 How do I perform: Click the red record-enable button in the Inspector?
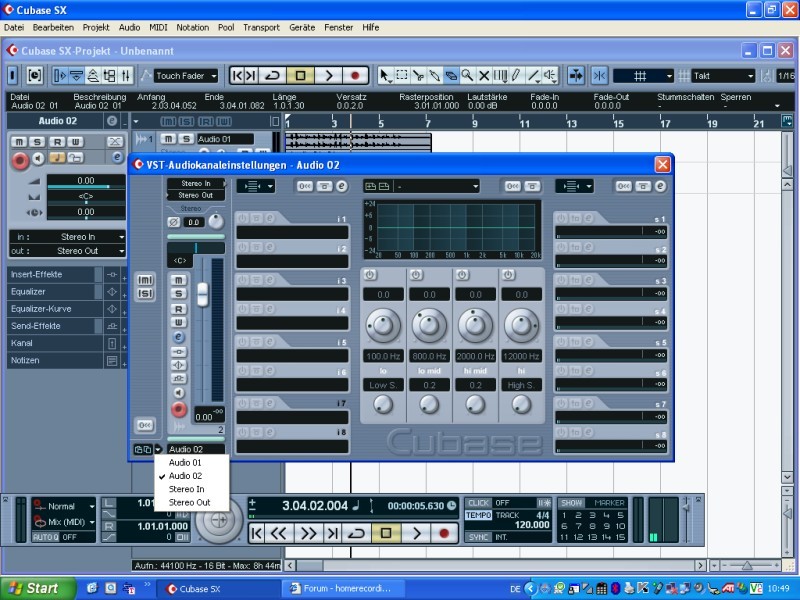tap(20, 160)
